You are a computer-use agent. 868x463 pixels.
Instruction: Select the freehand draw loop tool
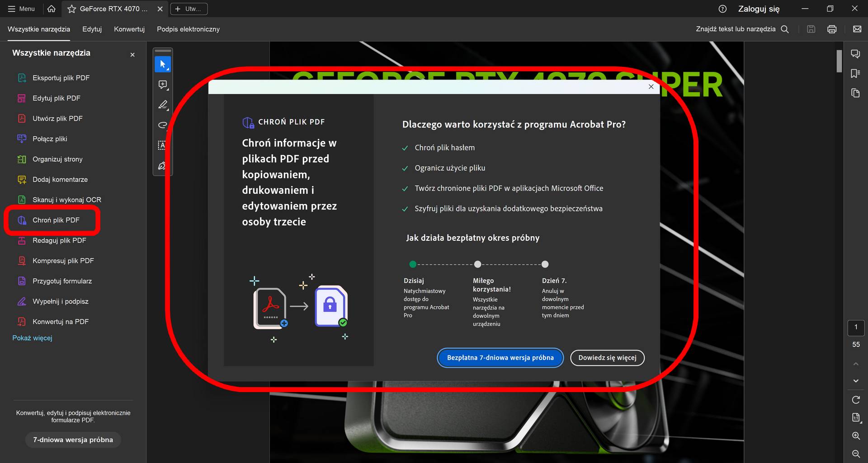pyautogui.click(x=163, y=125)
